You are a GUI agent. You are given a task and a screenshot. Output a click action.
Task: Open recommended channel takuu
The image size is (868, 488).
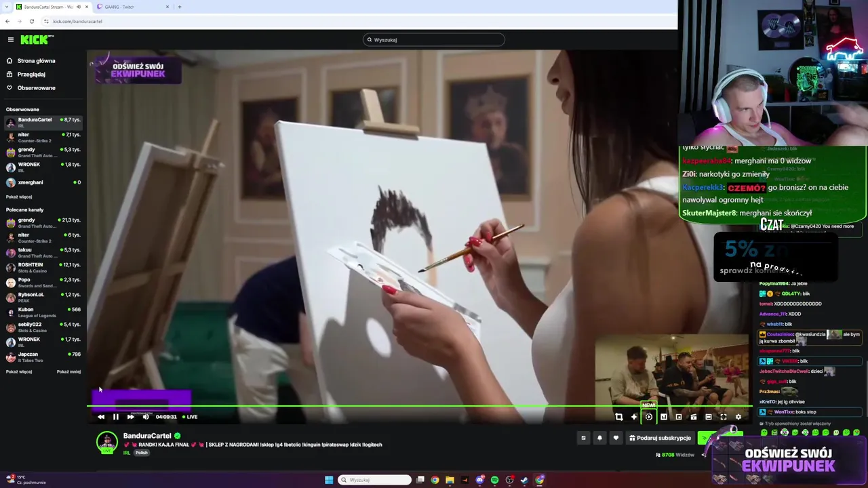[x=43, y=253]
